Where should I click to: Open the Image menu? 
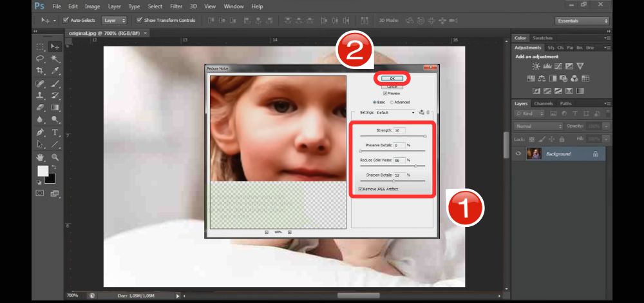(x=92, y=6)
